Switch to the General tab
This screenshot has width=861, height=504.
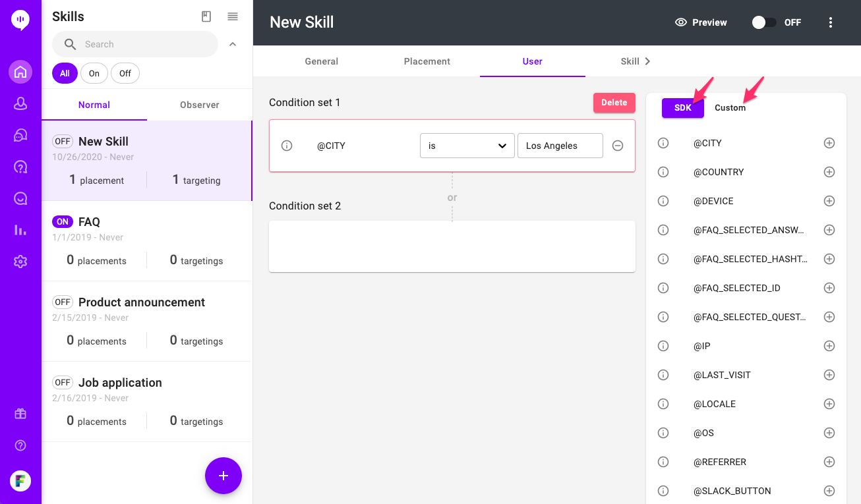(x=322, y=61)
